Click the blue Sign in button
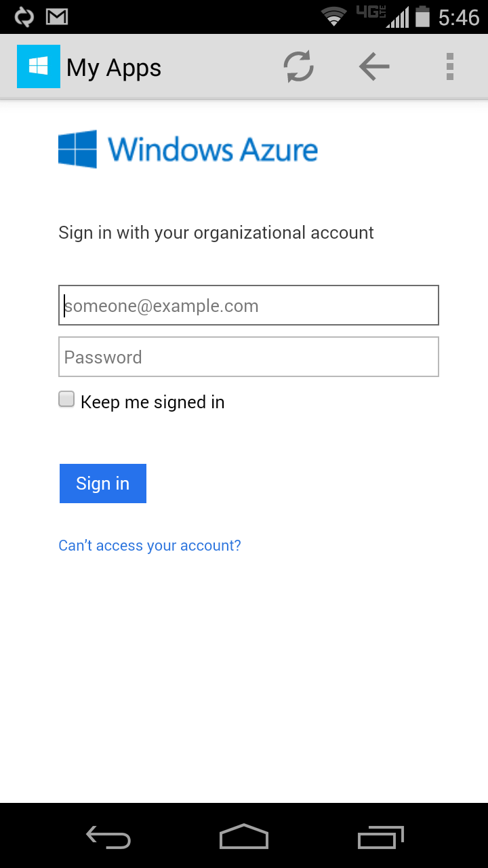 tap(103, 484)
